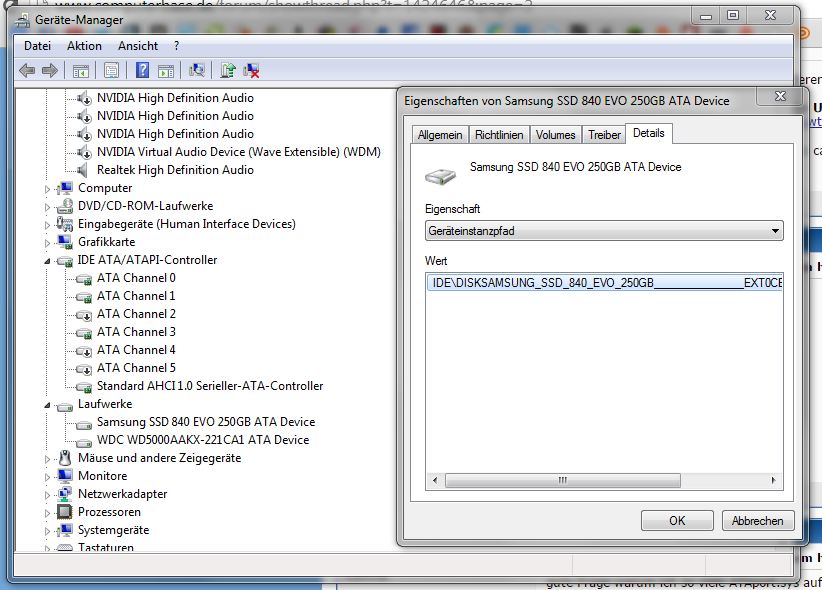
Task: Expand the Eingabegeräte node arrow
Action: coord(47,225)
